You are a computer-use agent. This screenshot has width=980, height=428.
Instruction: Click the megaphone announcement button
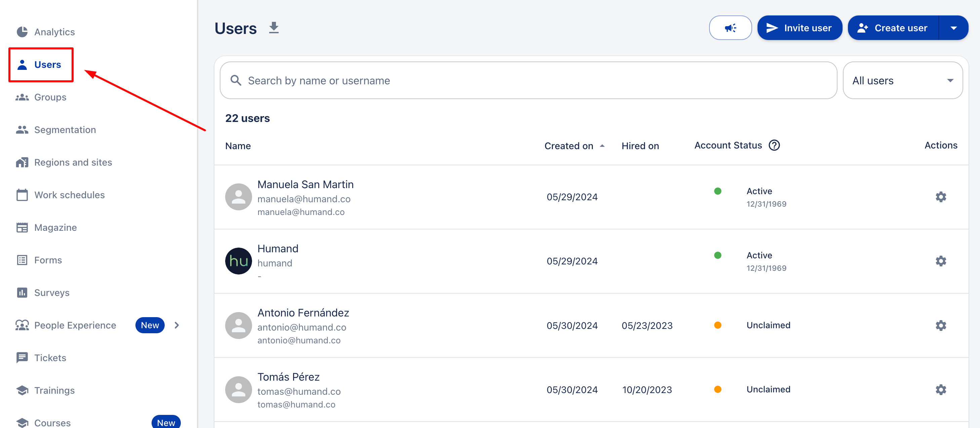point(730,28)
